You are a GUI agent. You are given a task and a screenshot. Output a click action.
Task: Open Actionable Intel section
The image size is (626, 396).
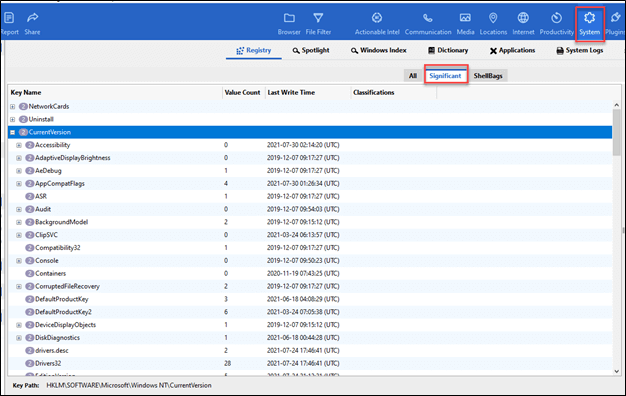point(377,23)
